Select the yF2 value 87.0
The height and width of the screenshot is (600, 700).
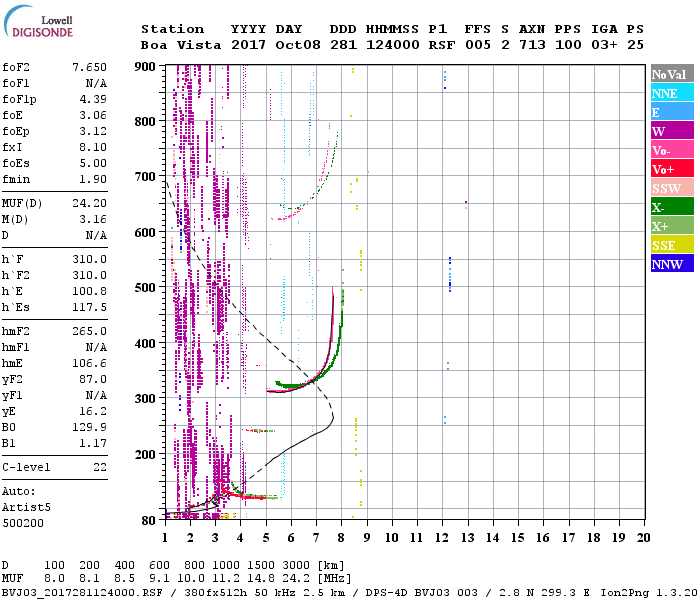coord(93,379)
